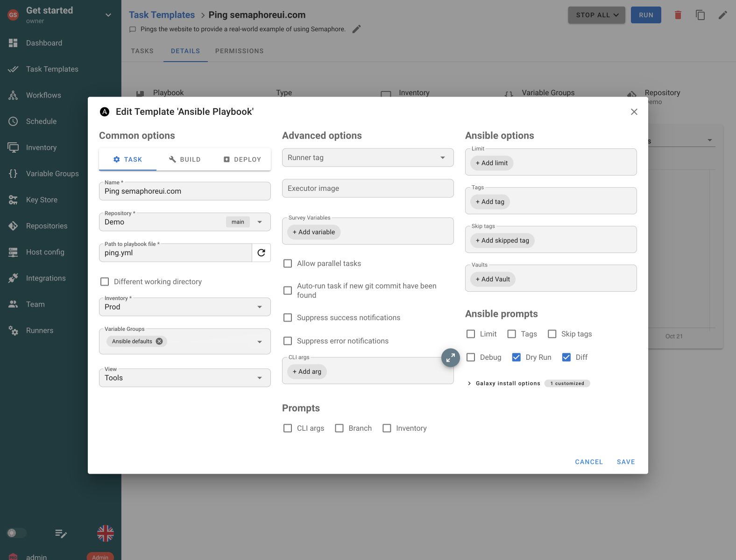Open the Runner tag dropdown
Screen dimensions: 736x560
(x=368, y=157)
